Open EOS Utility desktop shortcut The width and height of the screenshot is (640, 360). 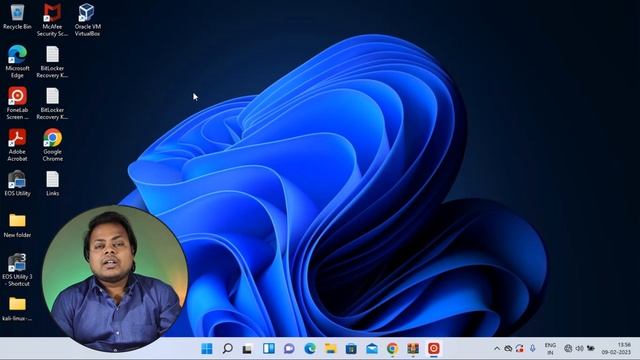17,183
